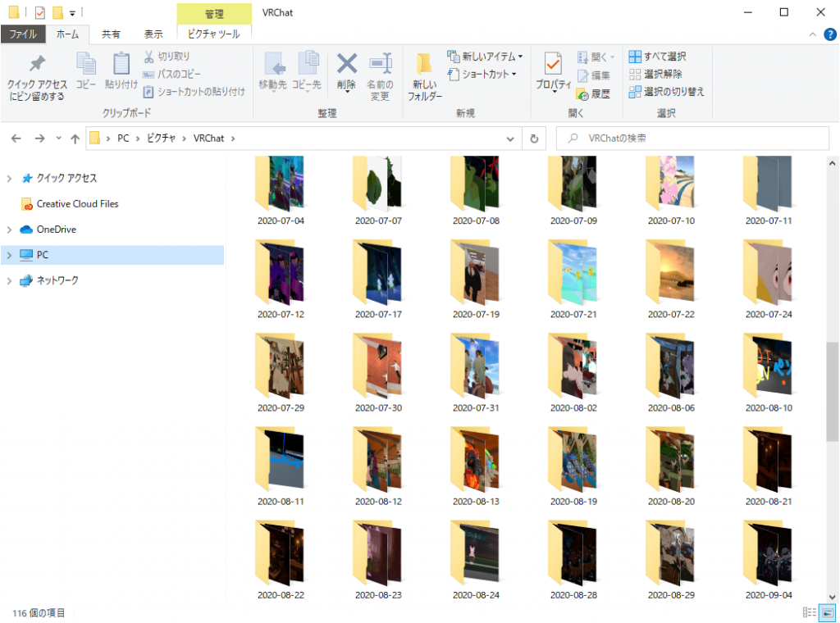The height and width of the screenshot is (623, 840).
Task: Click the Cut (切り取り) scissors icon
Action: click(x=148, y=57)
